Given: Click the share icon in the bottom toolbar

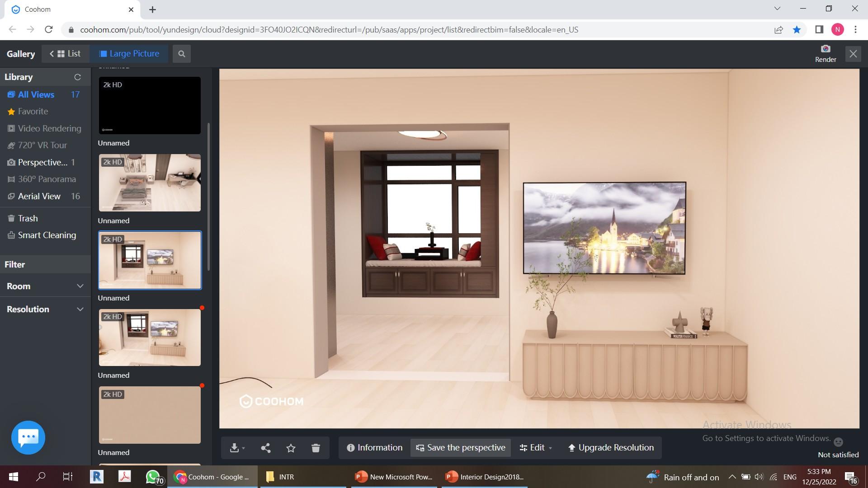Looking at the screenshot, I should click(x=266, y=448).
